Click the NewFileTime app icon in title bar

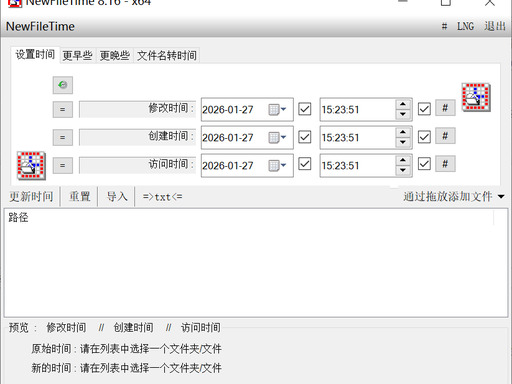click(15, 3)
